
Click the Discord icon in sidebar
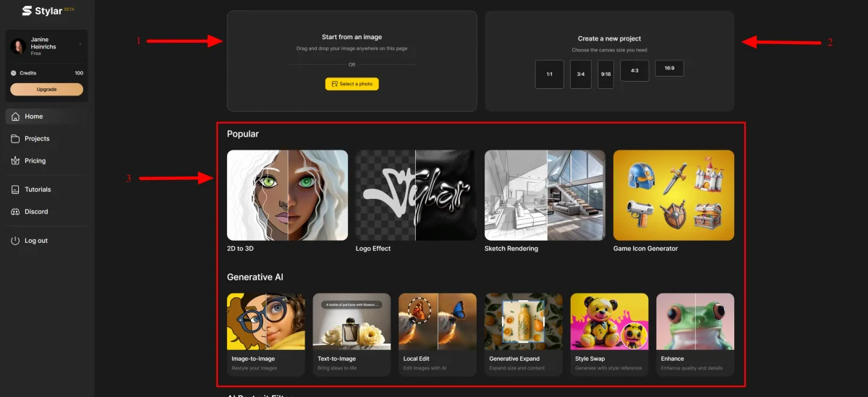(x=16, y=212)
